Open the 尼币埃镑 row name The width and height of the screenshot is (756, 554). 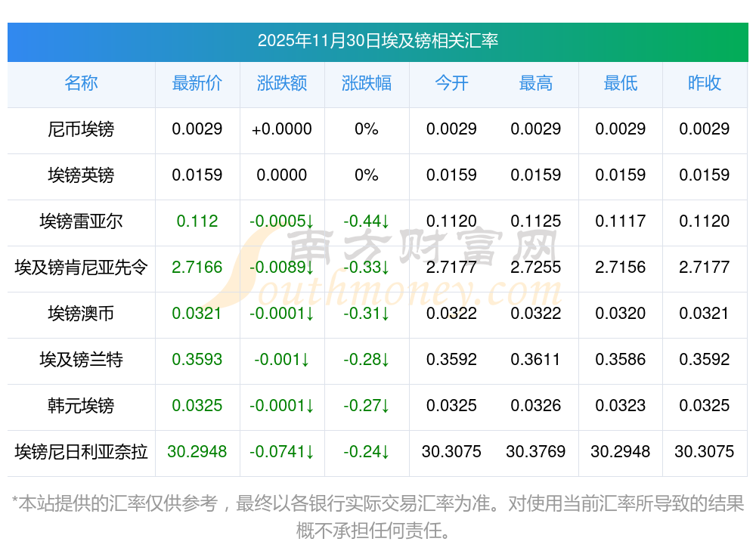pos(81,129)
